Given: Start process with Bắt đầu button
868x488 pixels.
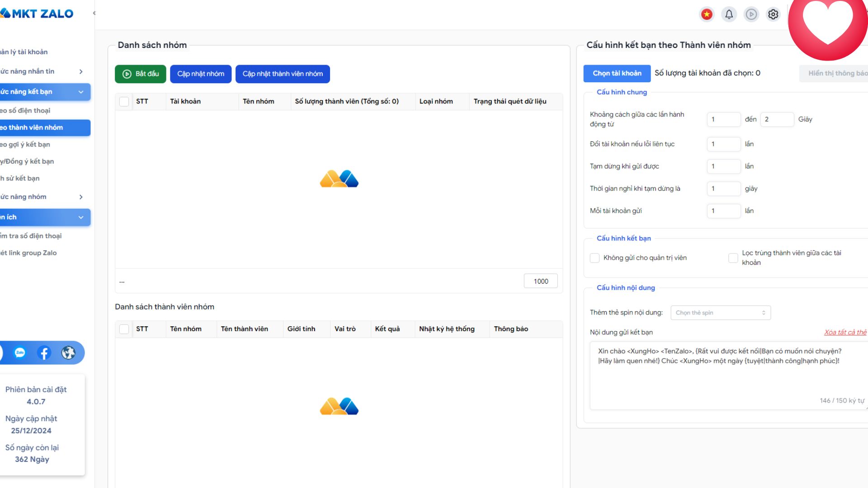Looking at the screenshot, I should coord(141,74).
